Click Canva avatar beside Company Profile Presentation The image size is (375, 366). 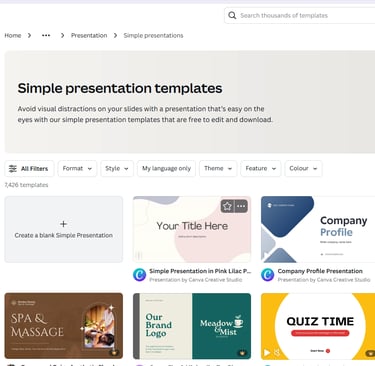click(268, 275)
